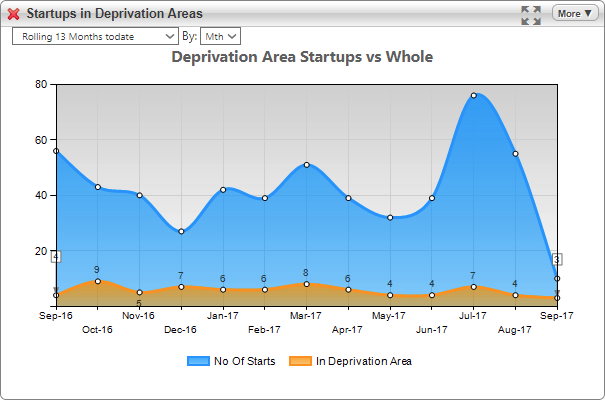Click the Dec-16 orange point labeled 7
605x400 pixels.
pos(181,287)
